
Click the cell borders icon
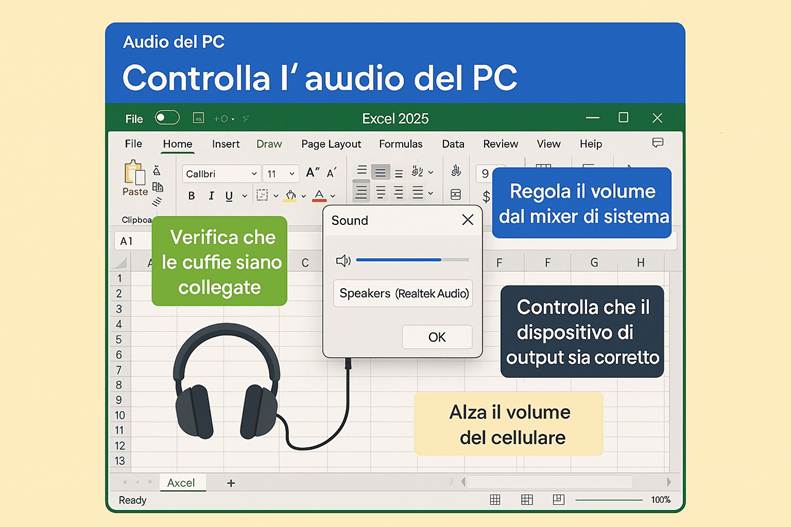(262, 195)
